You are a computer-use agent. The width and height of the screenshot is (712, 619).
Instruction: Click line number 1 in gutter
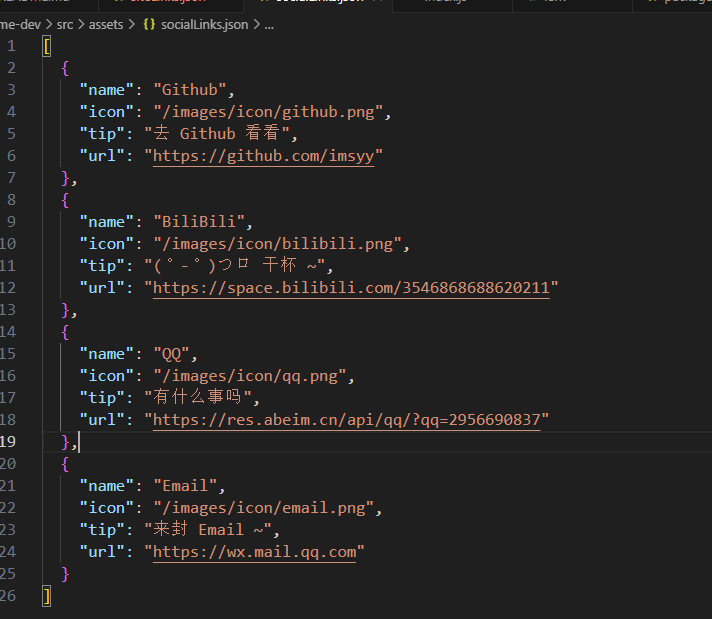pos(11,46)
